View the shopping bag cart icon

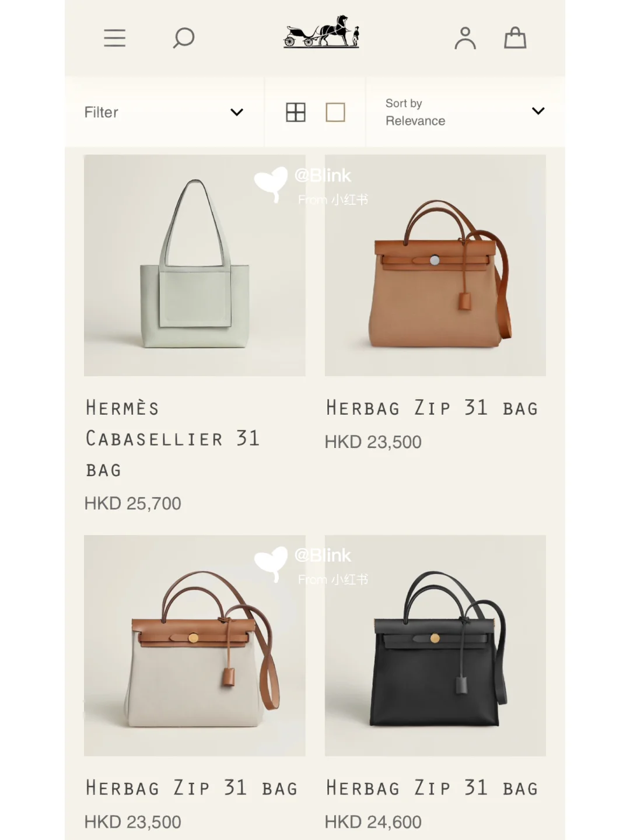515,38
